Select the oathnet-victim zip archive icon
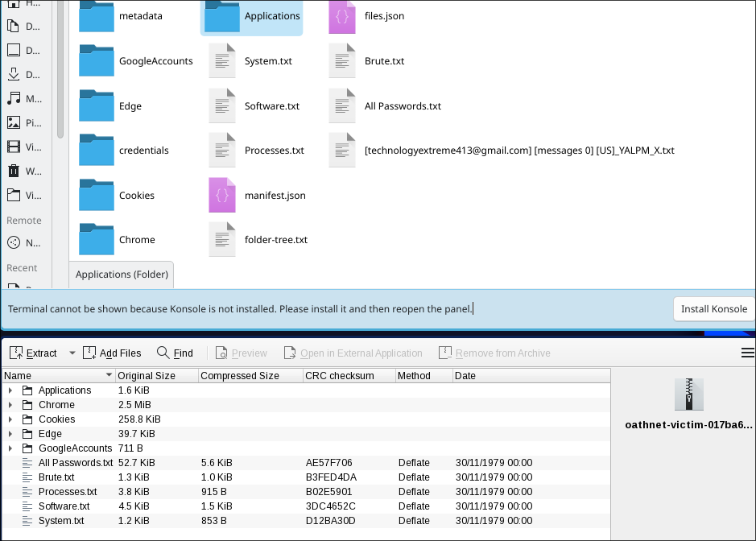Viewport: 756px width, 541px height. tap(688, 394)
